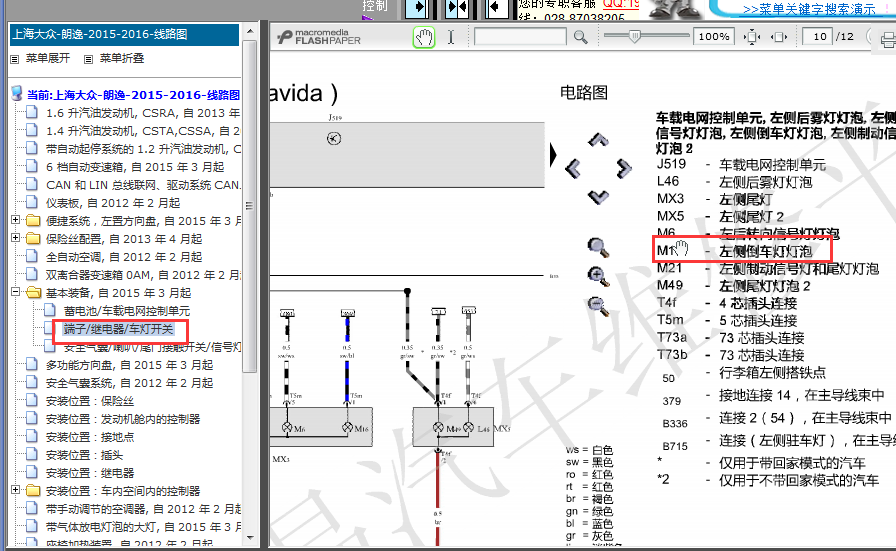The image size is (896, 551).
Task: Click the diagram left arrow
Action: point(573,168)
